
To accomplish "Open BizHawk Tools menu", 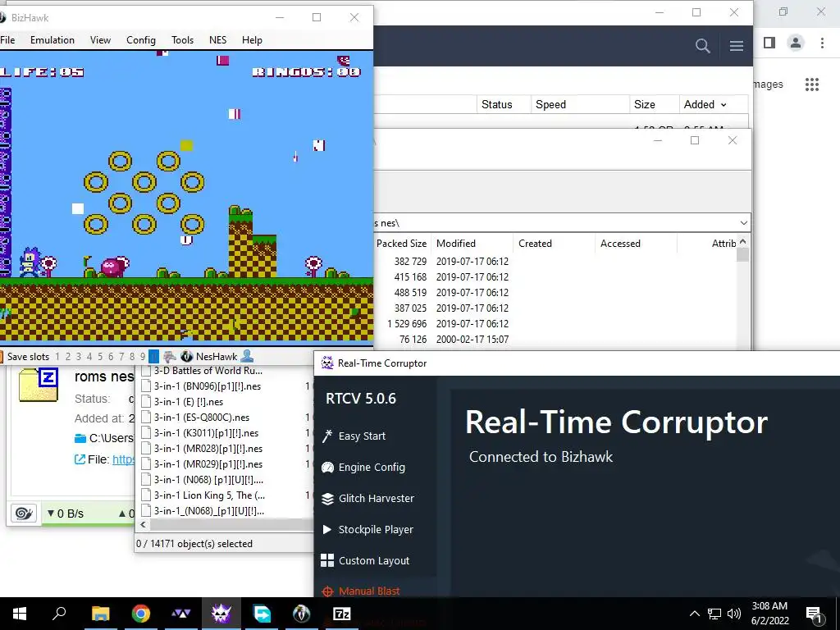I will tap(182, 40).
